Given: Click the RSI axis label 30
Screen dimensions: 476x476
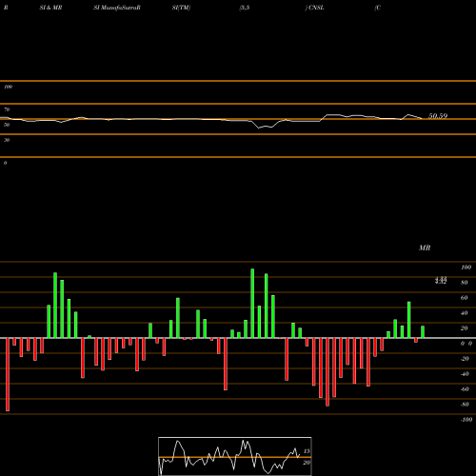Looking at the screenshot, I should 7,140.
